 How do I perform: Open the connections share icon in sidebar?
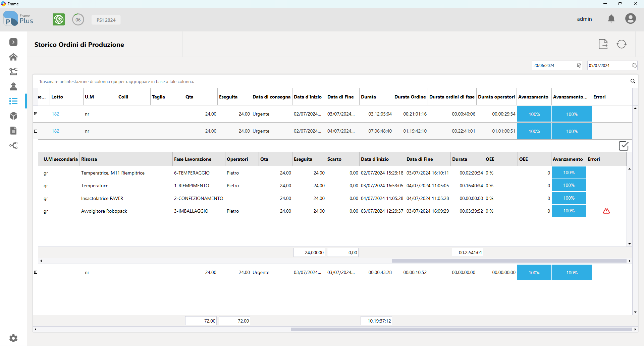[13, 145]
